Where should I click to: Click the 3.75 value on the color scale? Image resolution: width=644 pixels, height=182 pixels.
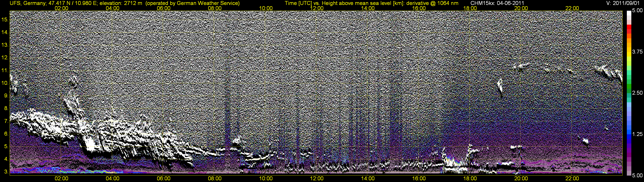pyautogui.click(x=637, y=52)
